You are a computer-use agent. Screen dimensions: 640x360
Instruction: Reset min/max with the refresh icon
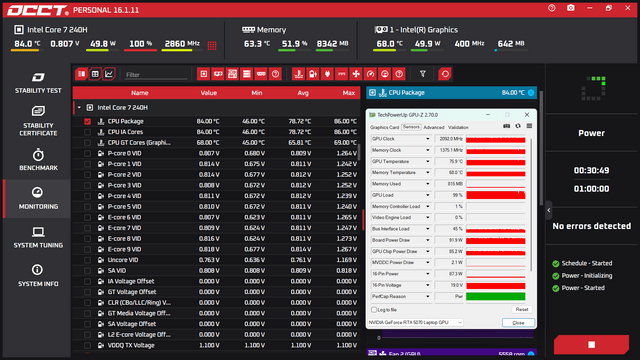[x=445, y=74]
